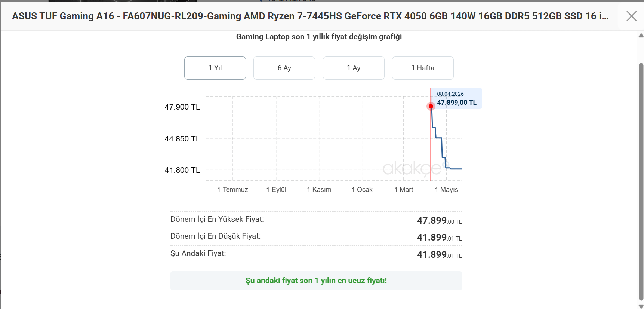Viewport: 644px width, 309px height.
Task: Click the 'Şu Andaki Fiyat' label
Action: (198, 253)
